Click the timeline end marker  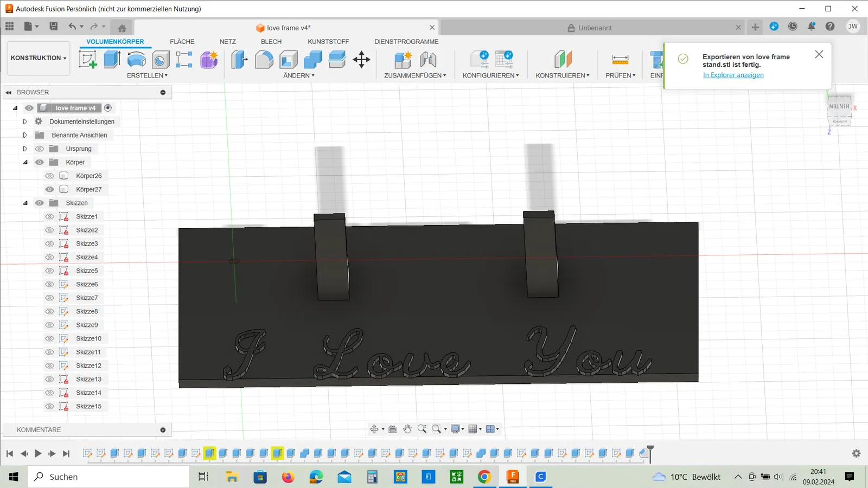tap(650, 453)
